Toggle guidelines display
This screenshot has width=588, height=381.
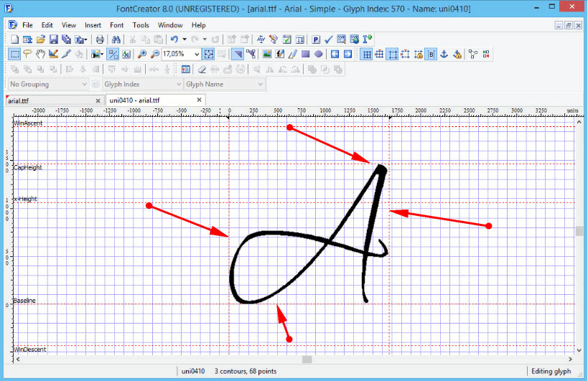tap(393, 55)
